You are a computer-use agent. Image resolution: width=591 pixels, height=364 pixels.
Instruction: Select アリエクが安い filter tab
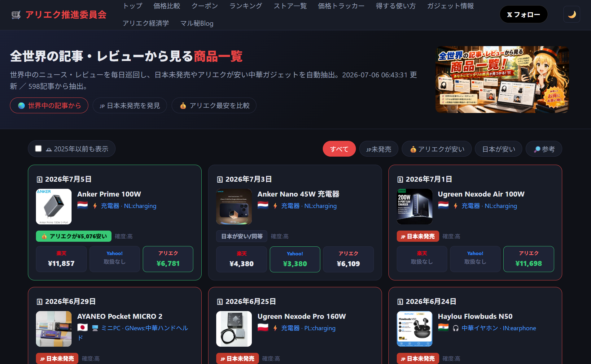tap(437, 149)
